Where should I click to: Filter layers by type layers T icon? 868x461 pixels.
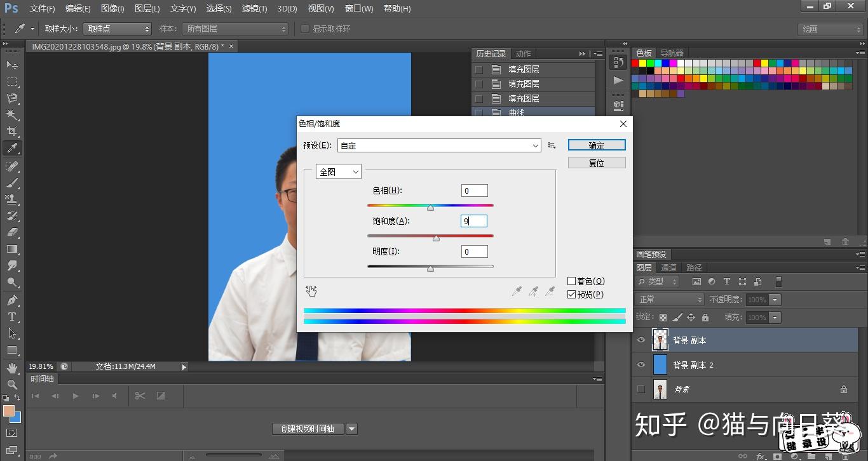pyautogui.click(x=726, y=281)
